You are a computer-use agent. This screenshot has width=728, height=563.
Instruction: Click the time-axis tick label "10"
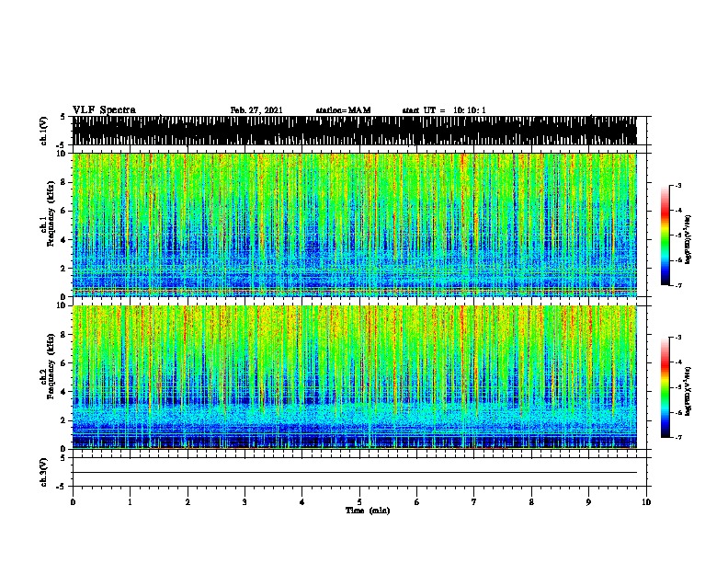pyautogui.click(x=646, y=502)
